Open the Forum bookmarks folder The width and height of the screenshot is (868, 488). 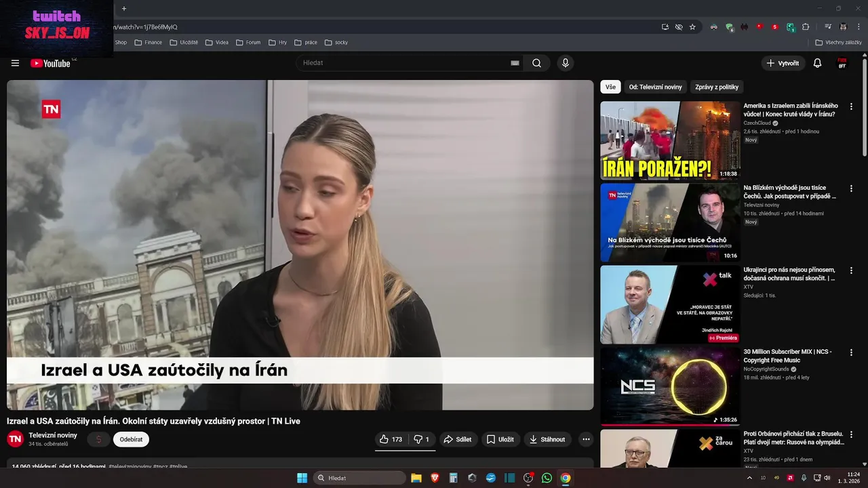[248, 42]
